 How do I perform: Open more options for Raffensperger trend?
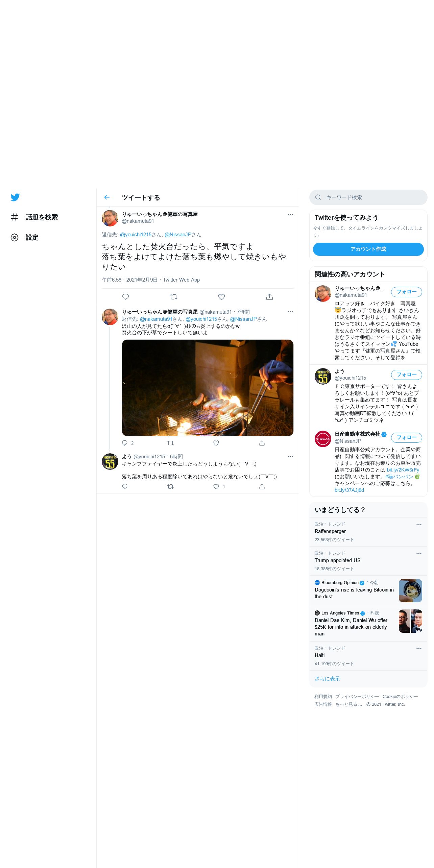point(419,525)
